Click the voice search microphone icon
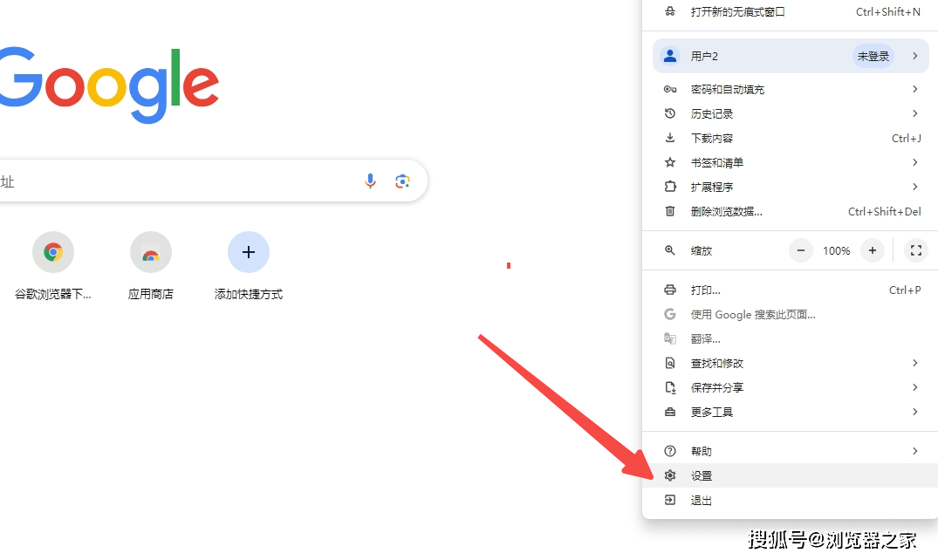The height and width of the screenshot is (560, 938). click(370, 181)
